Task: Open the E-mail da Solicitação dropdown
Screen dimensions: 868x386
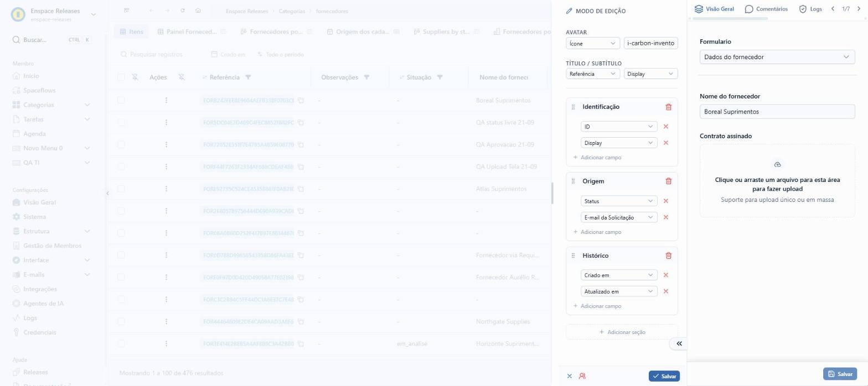Action: coord(619,217)
